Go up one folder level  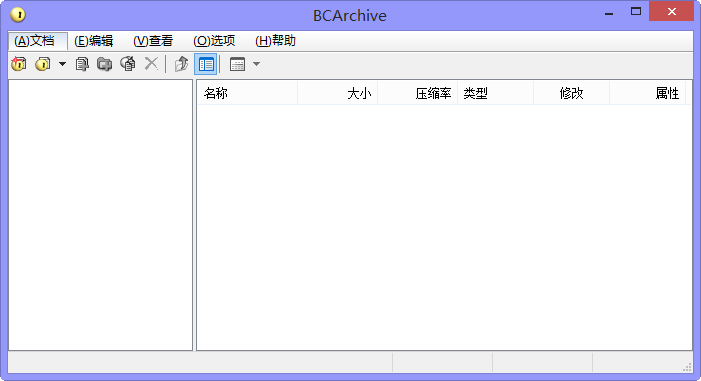[181, 64]
